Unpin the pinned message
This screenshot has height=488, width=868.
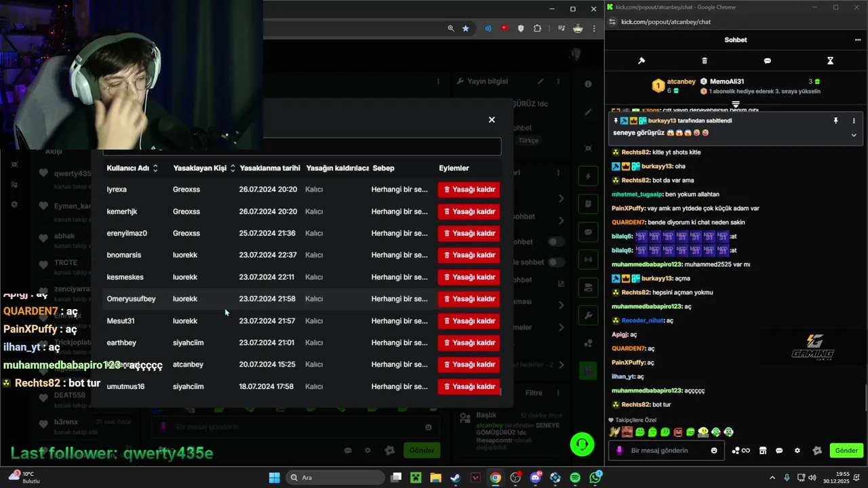tap(836, 121)
